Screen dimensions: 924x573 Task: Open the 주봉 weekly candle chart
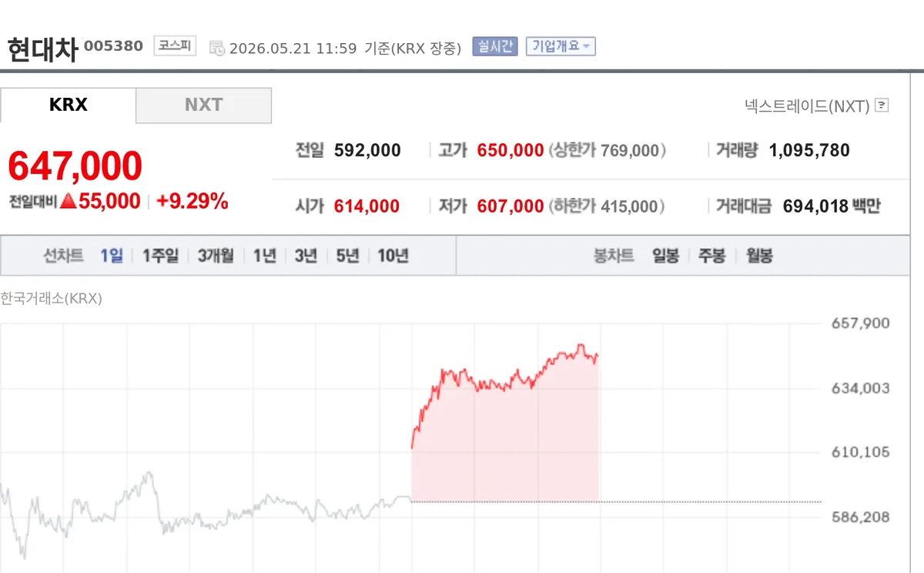tap(712, 256)
